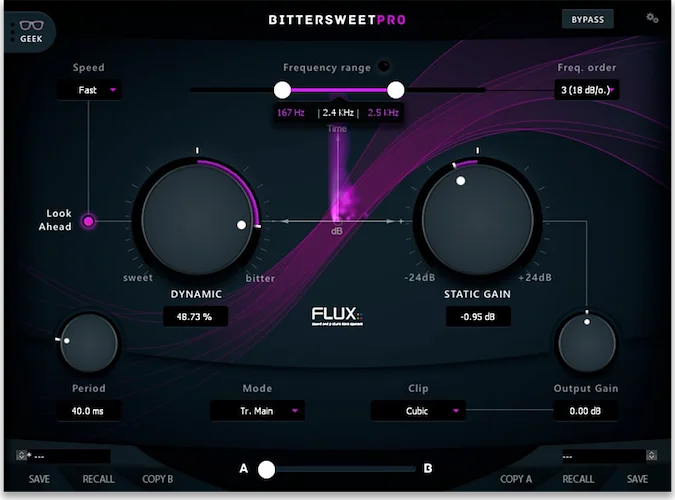Click the B label of the morph slider
This screenshot has width=675, height=500.
tap(427, 468)
